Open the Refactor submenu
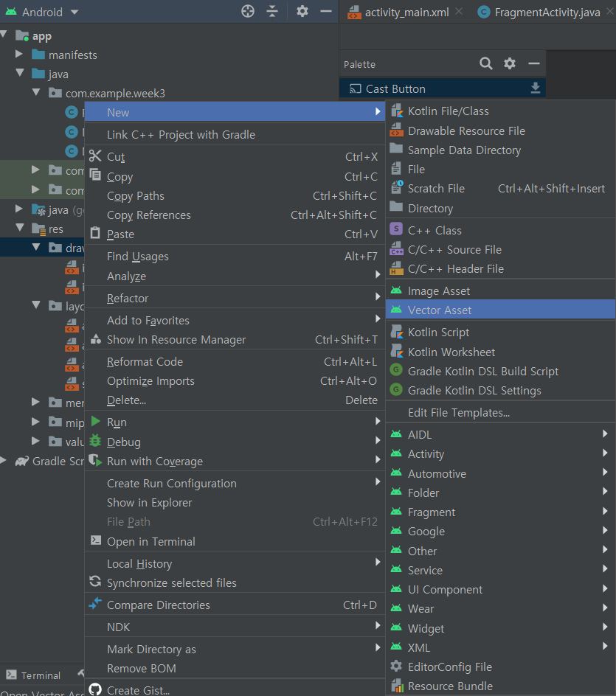 [x=235, y=298]
